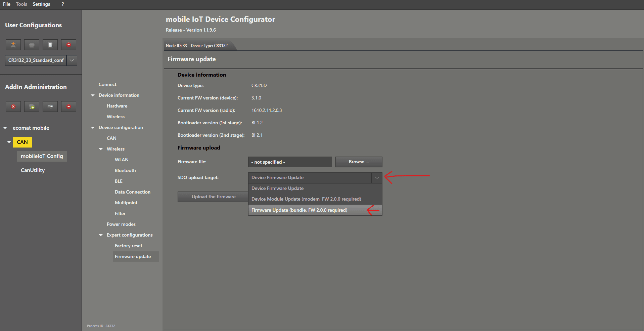This screenshot has height=331, width=644.
Task: Click the Upload the firmware button
Action: pyautogui.click(x=213, y=197)
